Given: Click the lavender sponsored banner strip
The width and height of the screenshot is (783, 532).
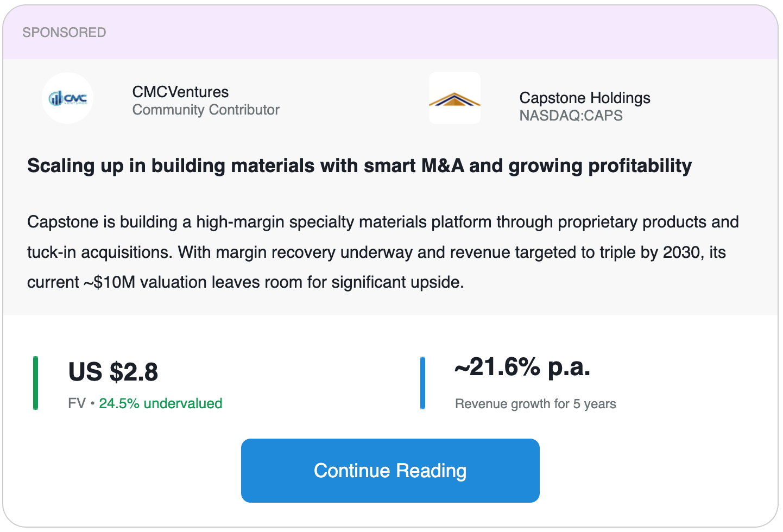Looking at the screenshot, I should point(390,32).
